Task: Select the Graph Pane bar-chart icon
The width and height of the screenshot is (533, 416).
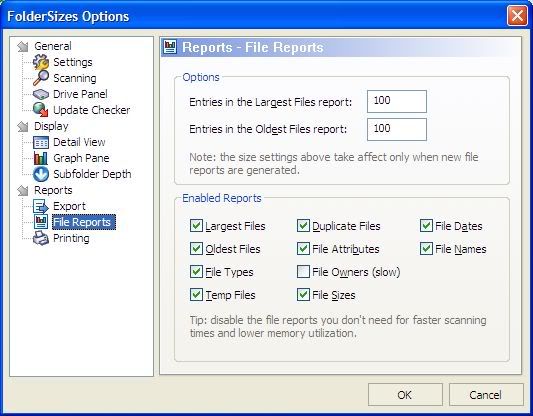Action: [x=41, y=158]
